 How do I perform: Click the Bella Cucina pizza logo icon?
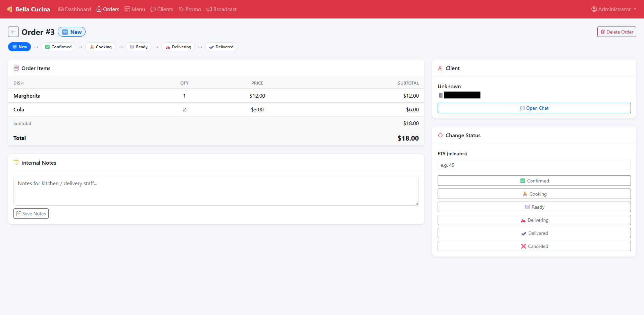click(x=9, y=9)
